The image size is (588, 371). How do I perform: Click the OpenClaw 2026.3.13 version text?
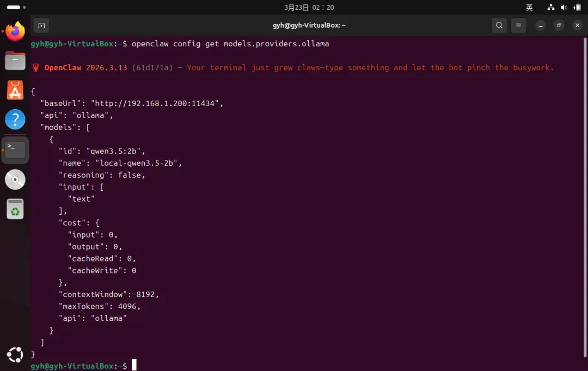[85, 68]
